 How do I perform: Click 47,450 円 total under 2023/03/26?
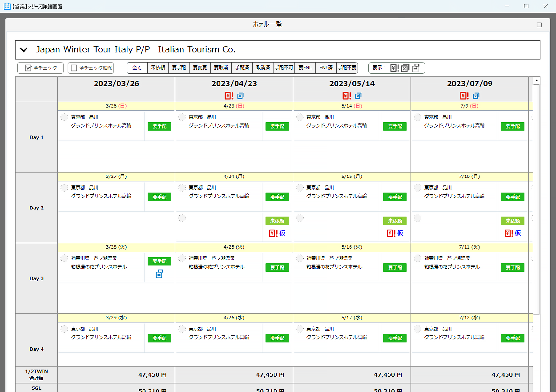coord(152,375)
